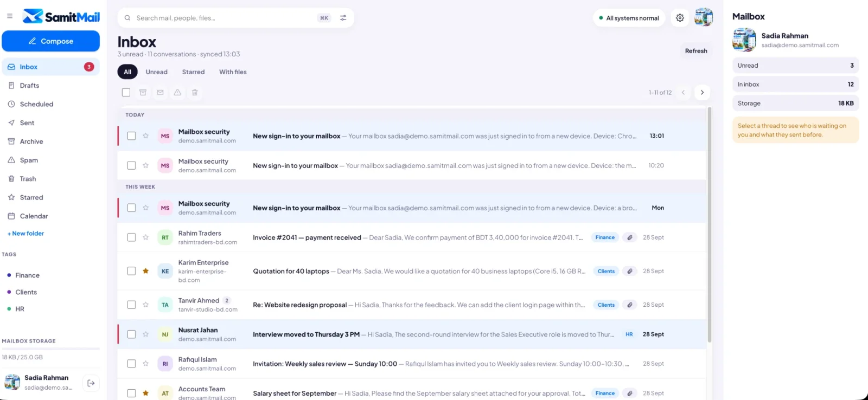Star the Rahim Traders invoice email
This screenshot has width=868, height=400.
click(x=145, y=237)
